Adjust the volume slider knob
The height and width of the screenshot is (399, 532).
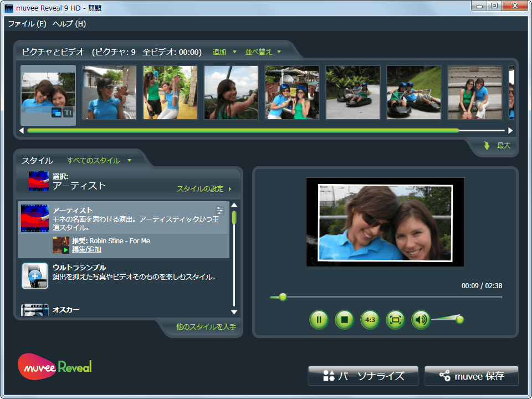[460, 319]
